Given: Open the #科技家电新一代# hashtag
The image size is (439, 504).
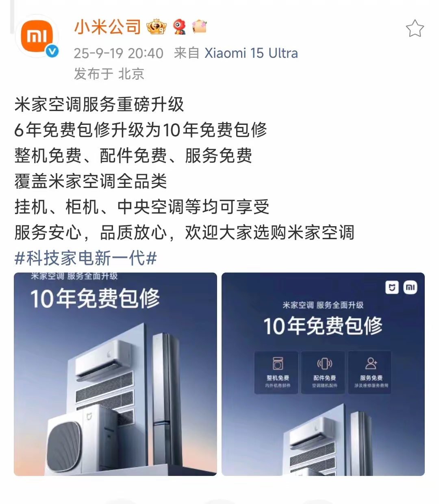Looking at the screenshot, I should (x=85, y=258).
